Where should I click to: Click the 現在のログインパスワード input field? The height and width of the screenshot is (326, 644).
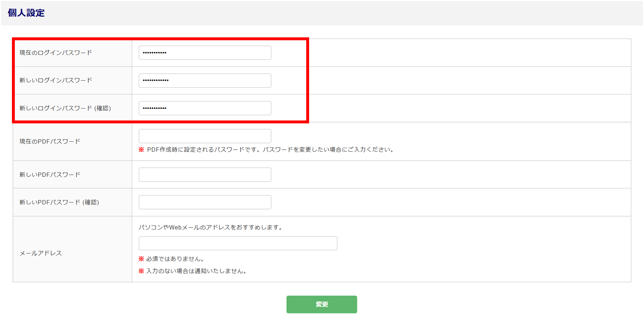click(x=205, y=53)
